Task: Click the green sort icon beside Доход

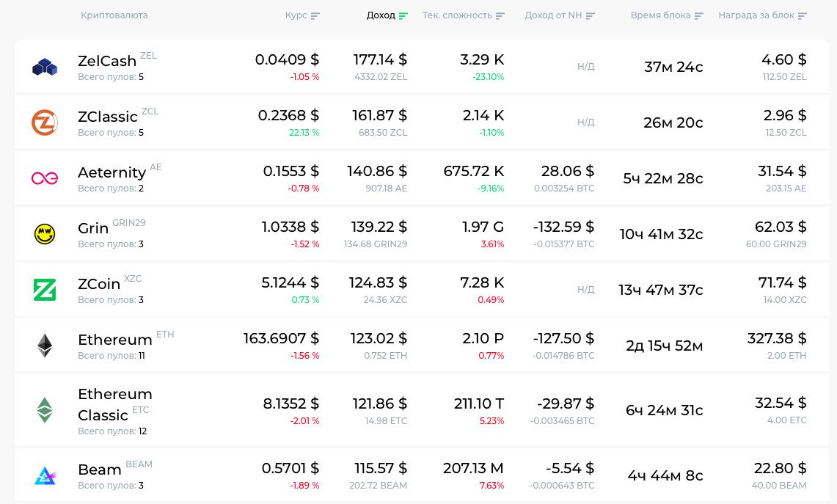Action: (403, 15)
